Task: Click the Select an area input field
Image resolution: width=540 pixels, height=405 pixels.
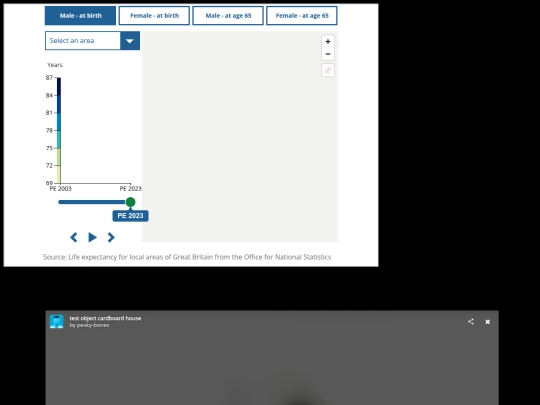Action: pyautogui.click(x=83, y=41)
